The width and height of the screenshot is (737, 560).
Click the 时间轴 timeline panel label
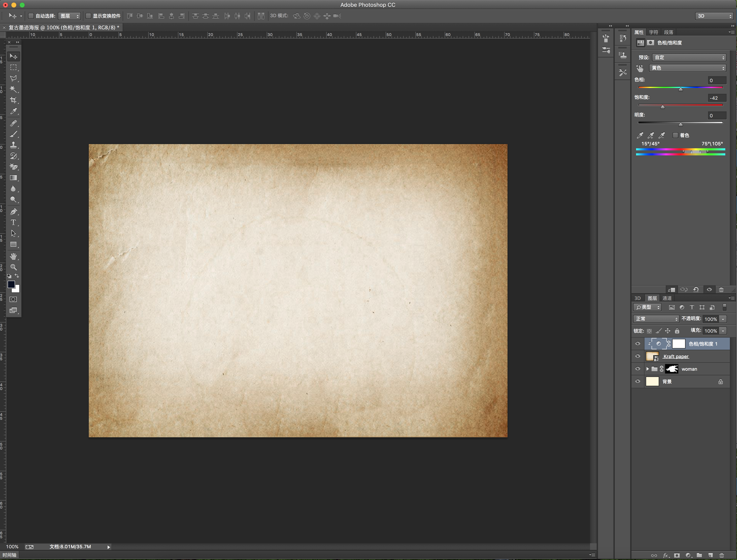click(9, 555)
